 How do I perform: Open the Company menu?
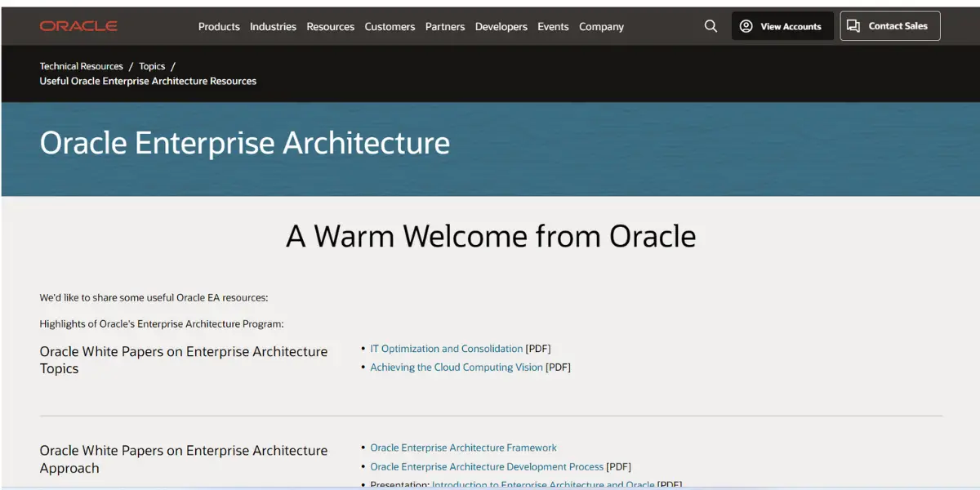pos(602,27)
